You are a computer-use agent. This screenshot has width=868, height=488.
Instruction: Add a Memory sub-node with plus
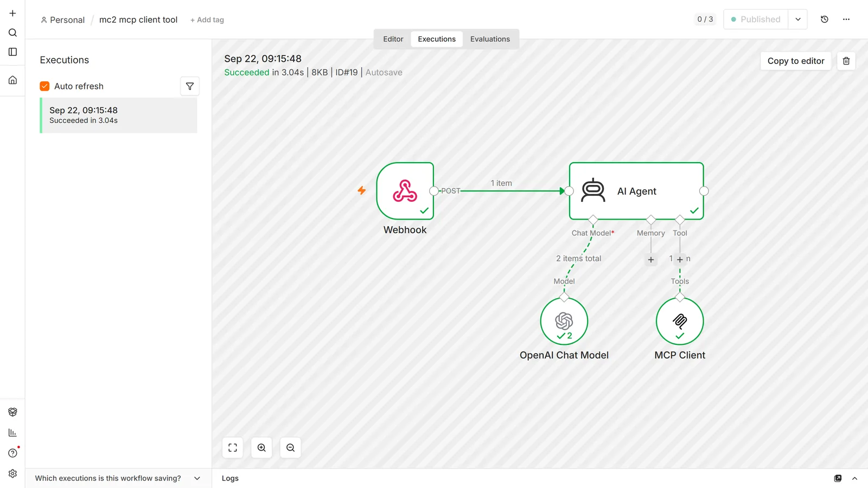click(651, 260)
